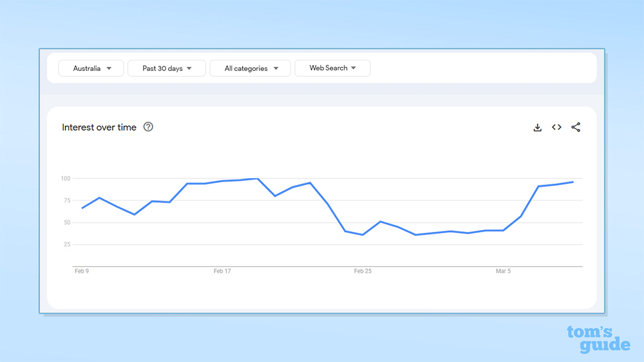644x362 pixels.
Task: Open the Australia region dropdown
Action: coord(91,68)
